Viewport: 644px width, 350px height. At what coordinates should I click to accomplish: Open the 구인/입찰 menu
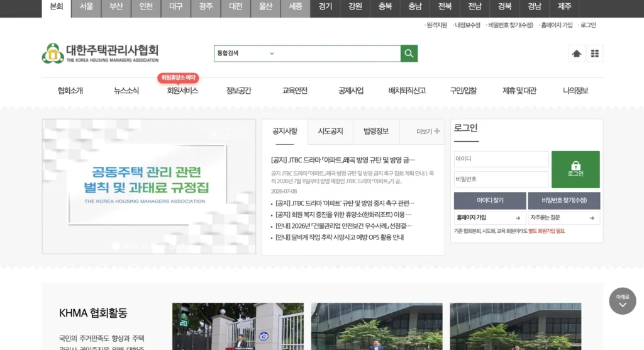coord(464,91)
